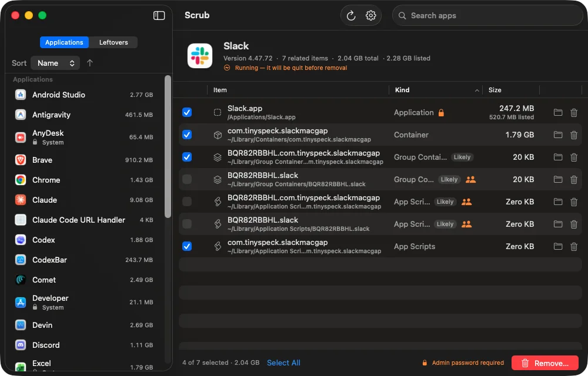Toggle the sidebar panel icon
Viewport: 588px width, 376px height.
tap(159, 15)
